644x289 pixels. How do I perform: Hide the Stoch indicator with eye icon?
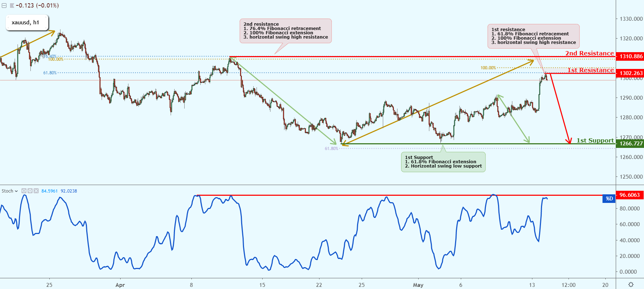[x=24, y=191]
